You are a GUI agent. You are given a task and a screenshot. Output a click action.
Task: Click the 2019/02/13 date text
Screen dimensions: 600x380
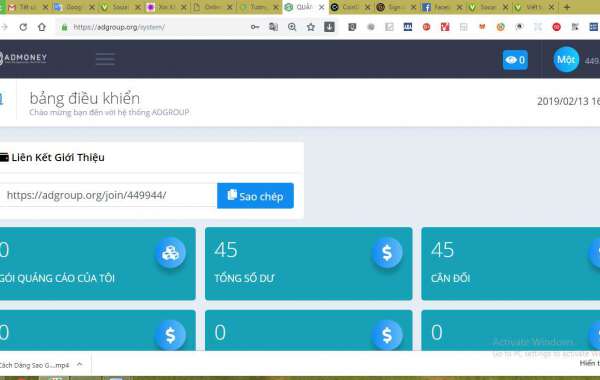pyautogui.click(x=568, y=101)
